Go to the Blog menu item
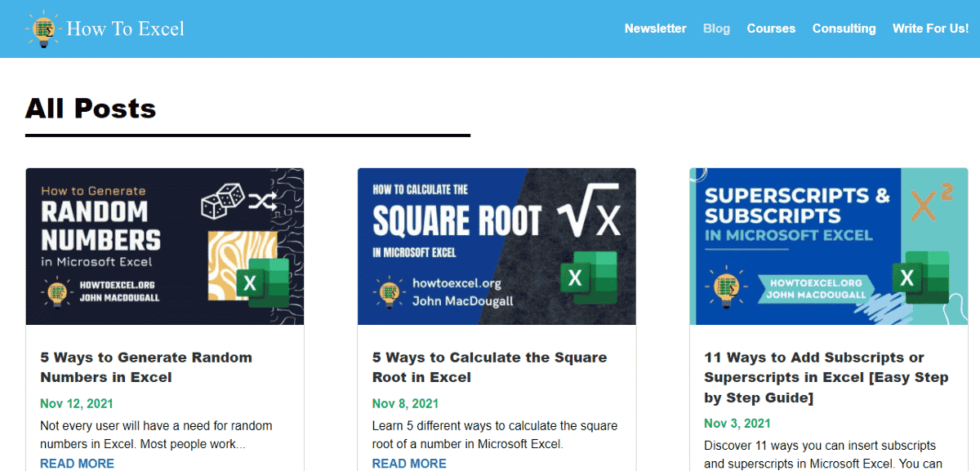Viewport: 980px width, 471px height. (716, 29)
